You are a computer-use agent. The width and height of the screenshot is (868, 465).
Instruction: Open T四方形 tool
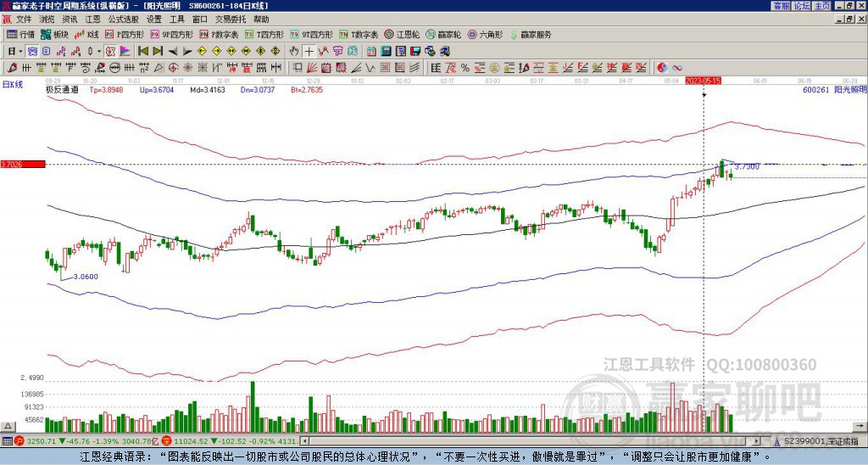[264, 34]
